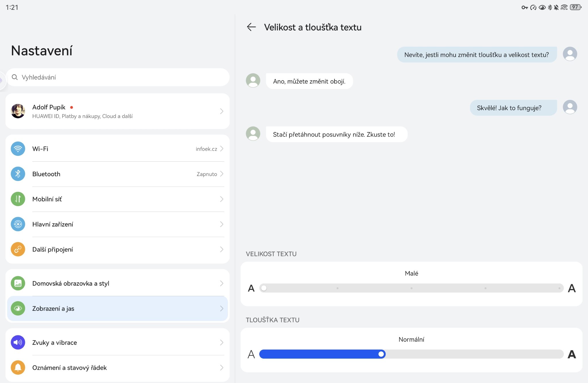The image size is (588, 383).
Task: Open the Bluetooth chevron next to Zapnuto
Action: (222, 174)
